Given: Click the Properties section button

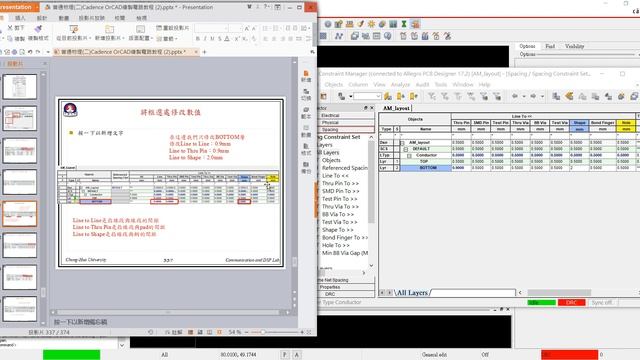Looking at the screenshot, I should pos(346,287).
